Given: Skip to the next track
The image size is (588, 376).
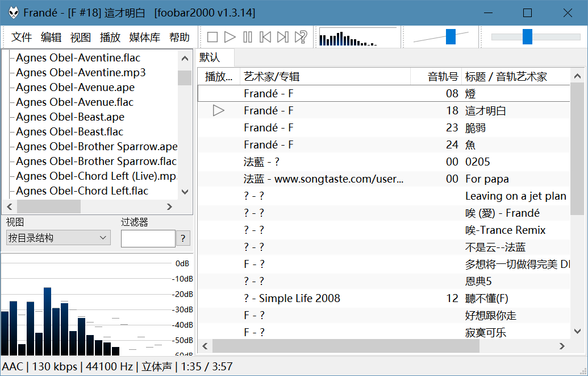Looking at the screenshot, I should (x=283, y=37).
